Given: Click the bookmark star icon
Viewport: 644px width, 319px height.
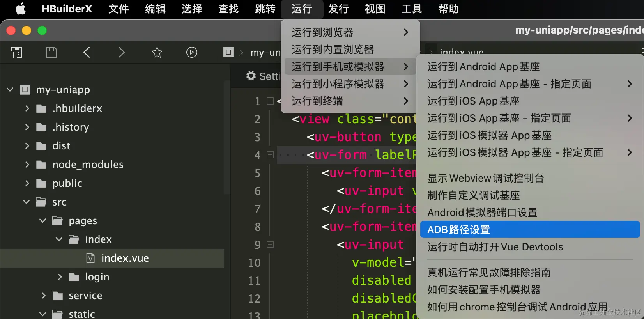Looking at the screenshot, I should pyautogui.click(x=157, y=52).
